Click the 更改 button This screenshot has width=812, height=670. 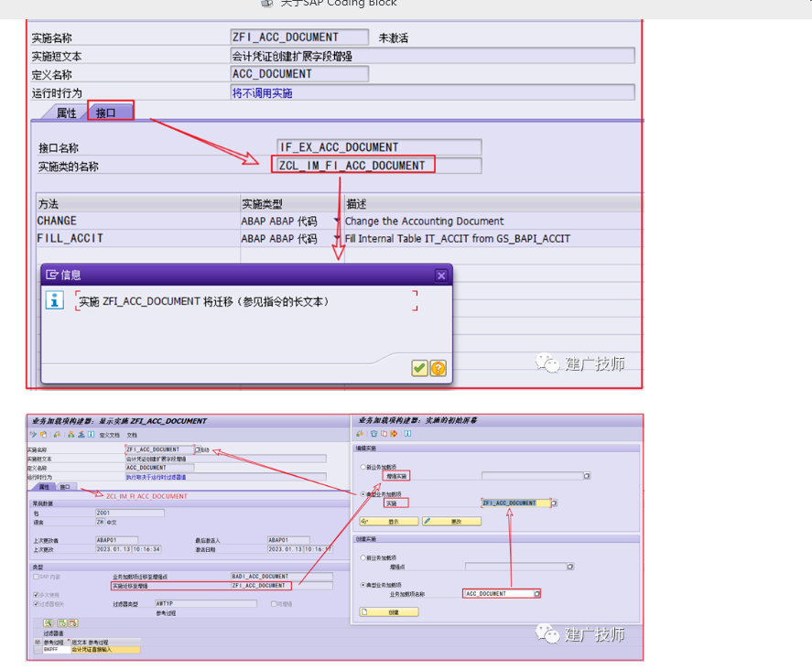point(451,522)
